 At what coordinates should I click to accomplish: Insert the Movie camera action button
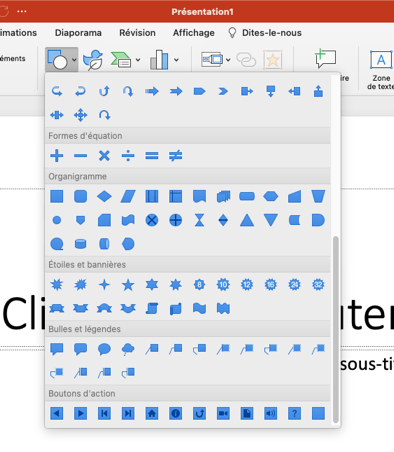(x=223, y=414)
